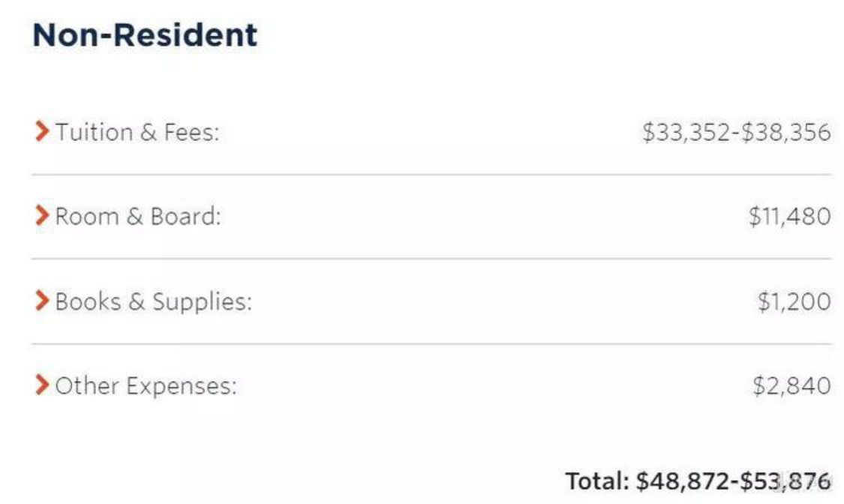Viewport: 844px width, 504px height.
Task: Click the $1,200 books amount
Action: 794,302
